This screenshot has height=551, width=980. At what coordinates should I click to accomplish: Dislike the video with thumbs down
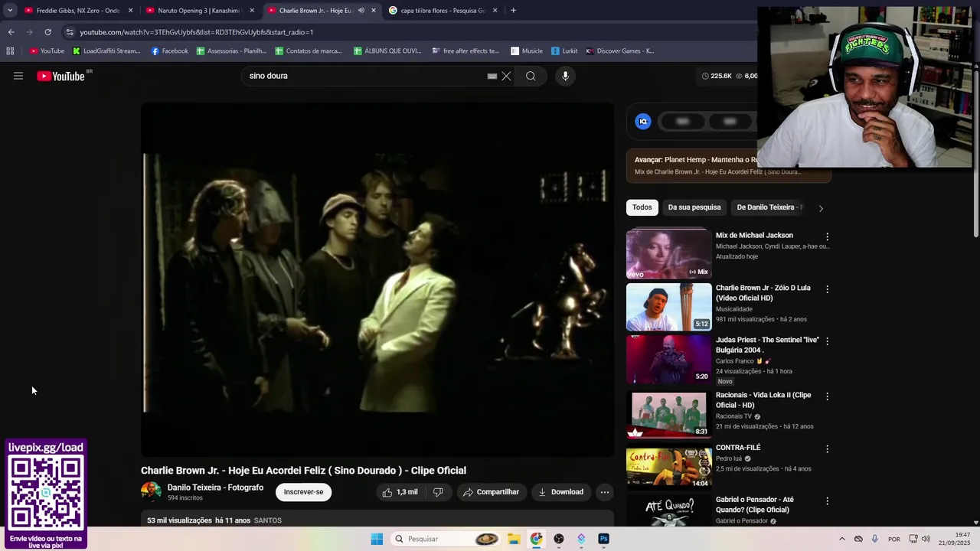pos(438,492)
